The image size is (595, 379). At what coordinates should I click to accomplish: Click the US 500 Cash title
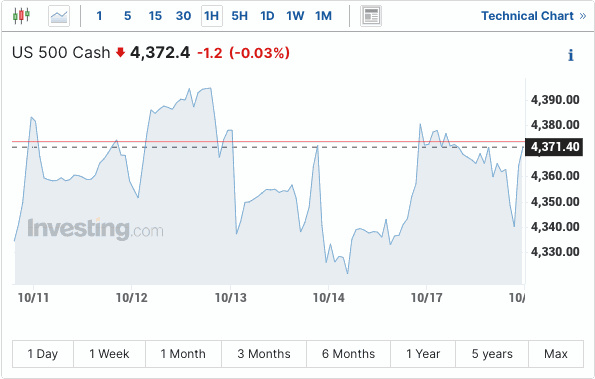61,53
